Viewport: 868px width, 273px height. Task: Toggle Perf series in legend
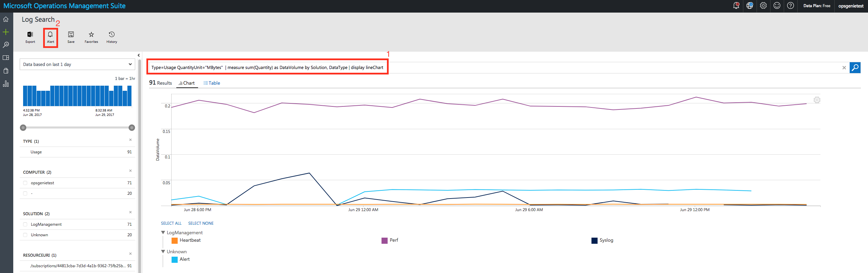390,240
